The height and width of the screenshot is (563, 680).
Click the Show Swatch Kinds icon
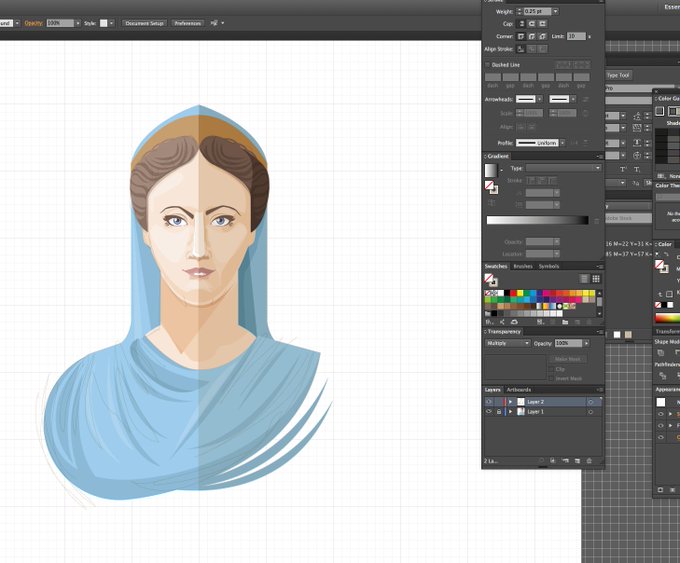coord(540,322)
